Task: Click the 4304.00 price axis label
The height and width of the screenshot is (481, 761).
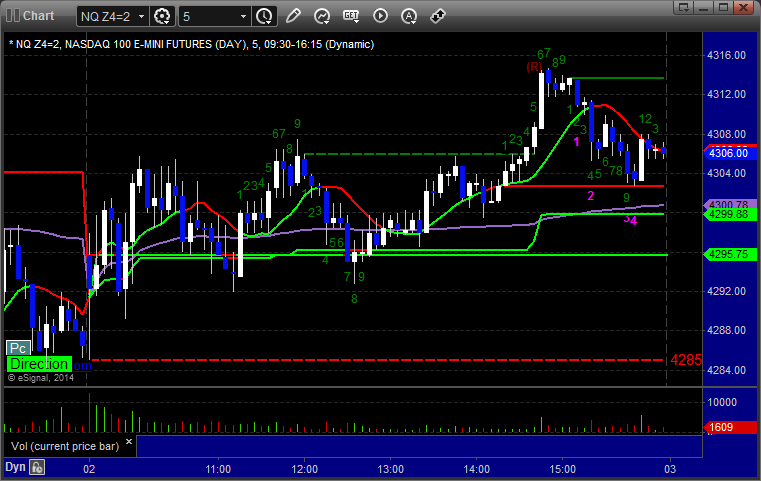Action: (x=727, y=173)
